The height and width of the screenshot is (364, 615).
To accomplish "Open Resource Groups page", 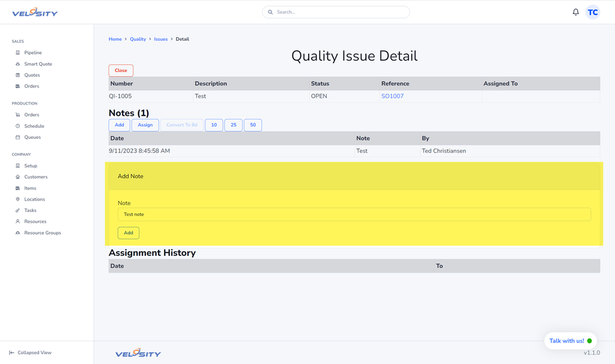I will coord(43,232).
